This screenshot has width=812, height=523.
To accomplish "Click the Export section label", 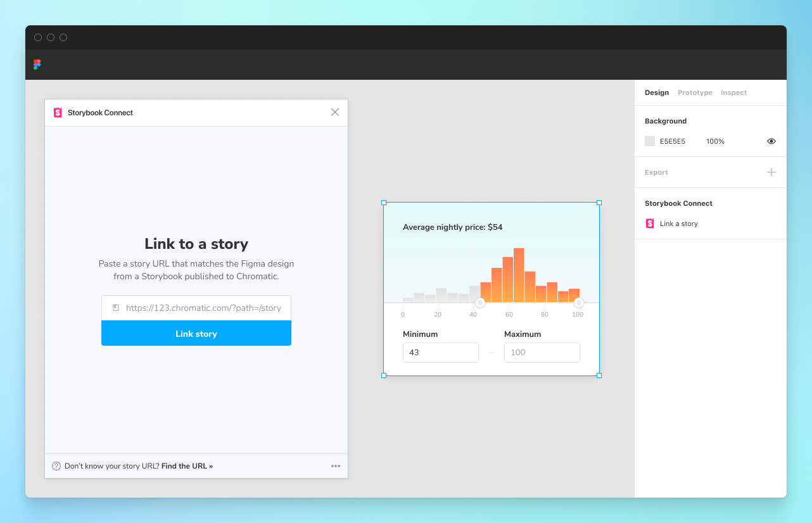I will point(656,172).
